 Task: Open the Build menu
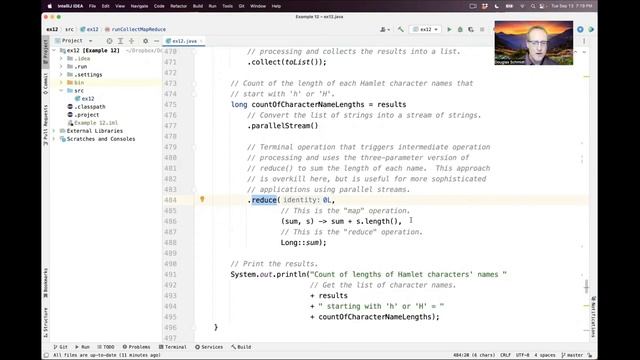198,6
